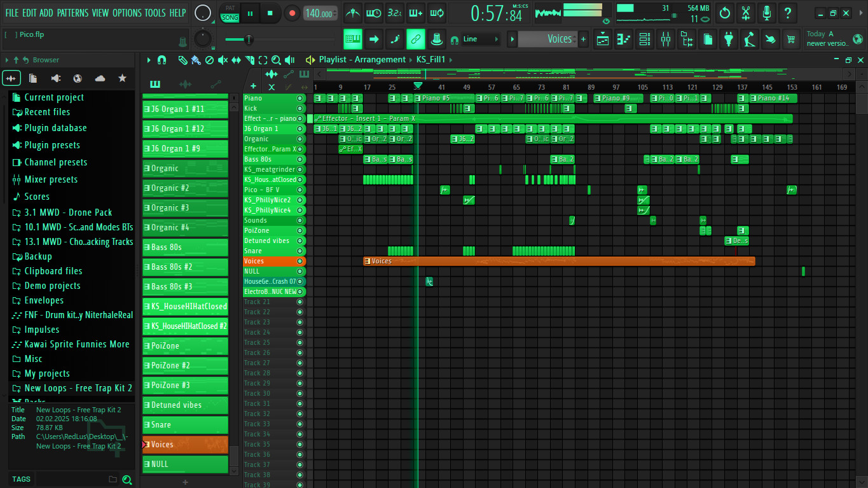Click the horizontal zoom slider near the top left

pyautogui.click(x=248, y=39)
